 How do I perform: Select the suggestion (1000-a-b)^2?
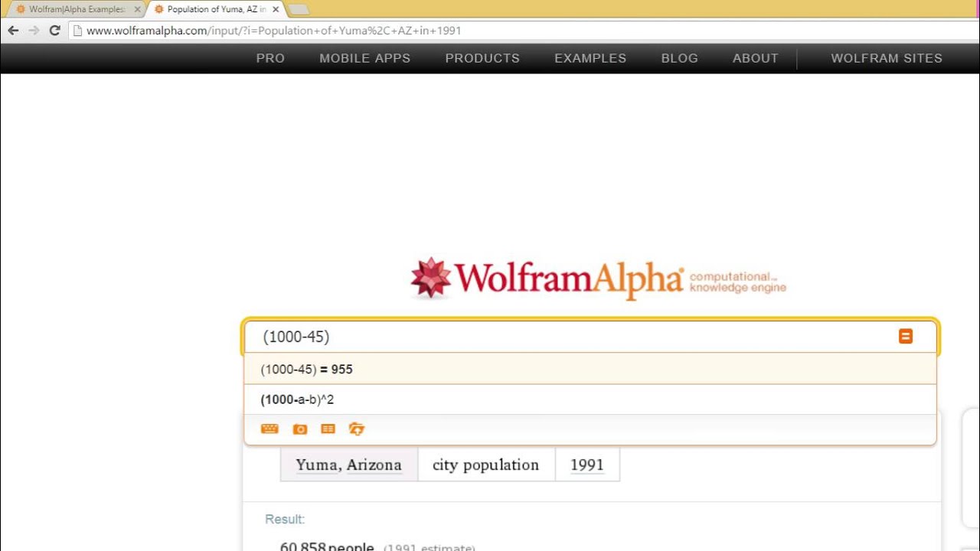click(590, 399)
